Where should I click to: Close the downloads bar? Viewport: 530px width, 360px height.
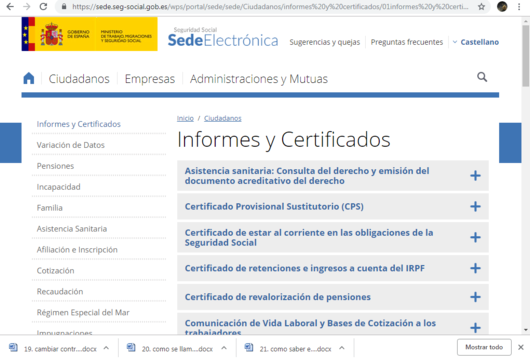(x=521, y=347)
